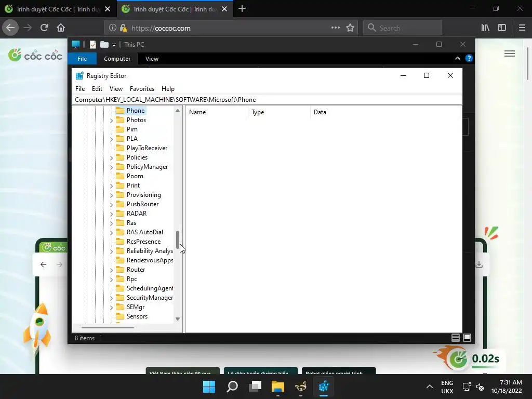532x399 pixels.
Task: Expand the PushRouter registry key
Action: [111, 204]
